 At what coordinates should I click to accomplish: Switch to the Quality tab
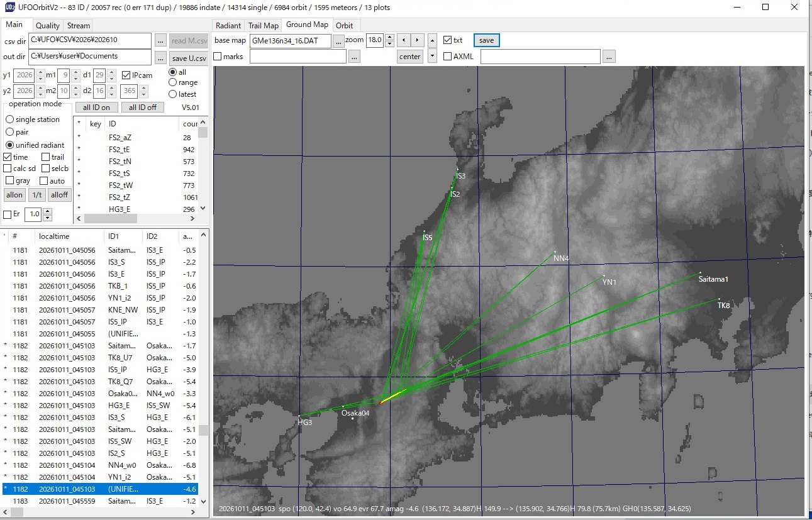click(x=47, y=26)
